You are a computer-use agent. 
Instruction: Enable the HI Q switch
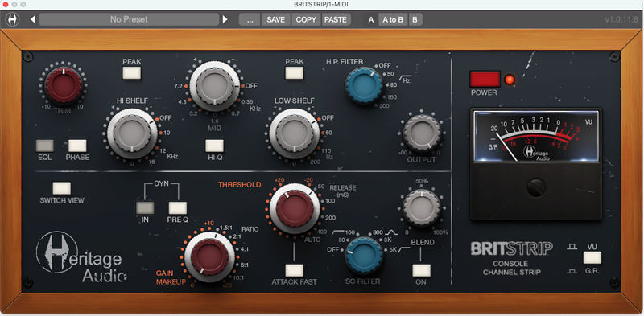pos(215,146)
